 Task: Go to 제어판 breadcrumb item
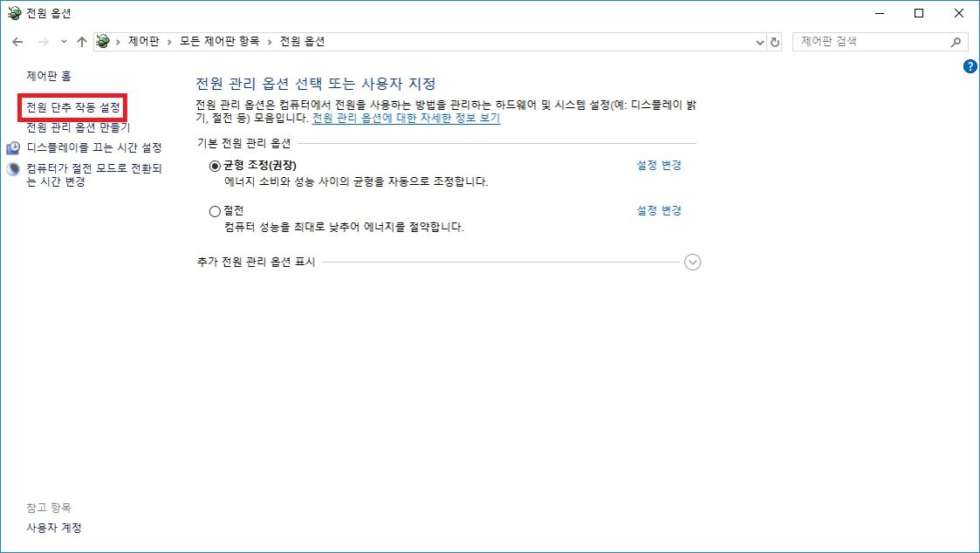(x=143, y=42)
